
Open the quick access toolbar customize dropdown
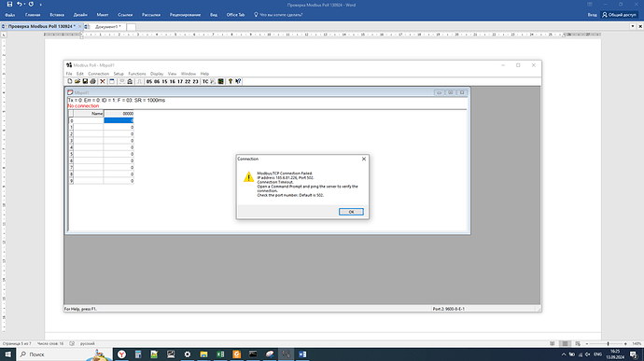click(41, 5)
